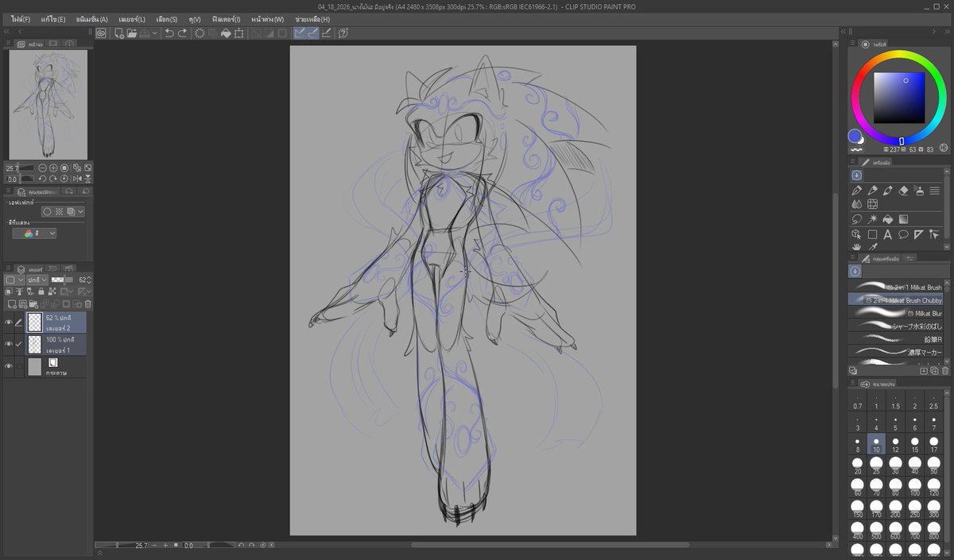Screen dimensions: 954x560
Task: Select the Figure rectangle tool
Action: pyautogui.click(x=872, y=234)
